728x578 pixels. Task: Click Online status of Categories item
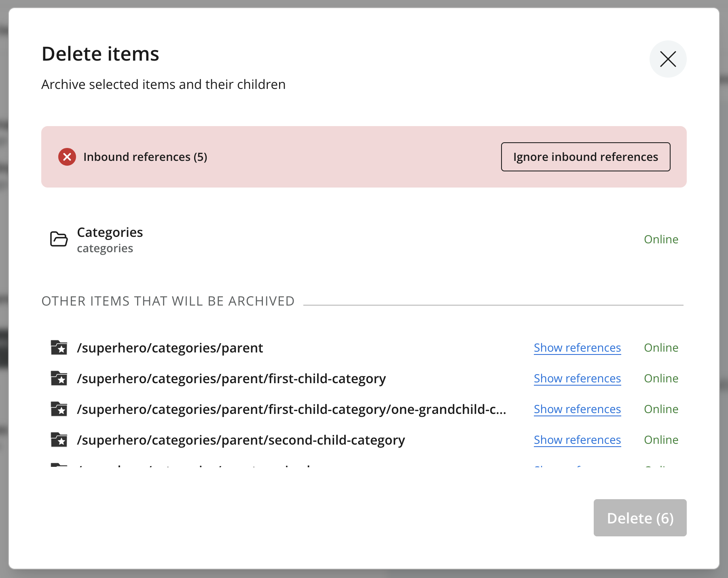(661, 239)
